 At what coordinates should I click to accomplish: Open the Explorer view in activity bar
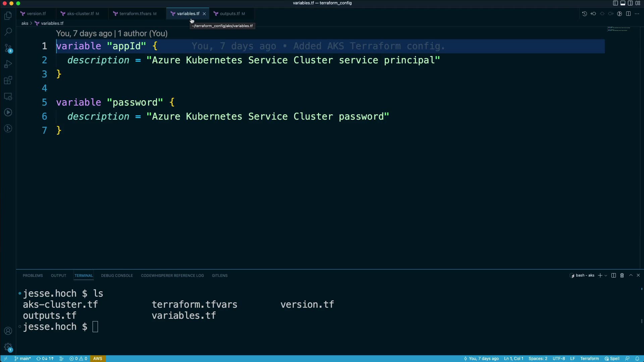pyautogui.click(x=8, y=16)
